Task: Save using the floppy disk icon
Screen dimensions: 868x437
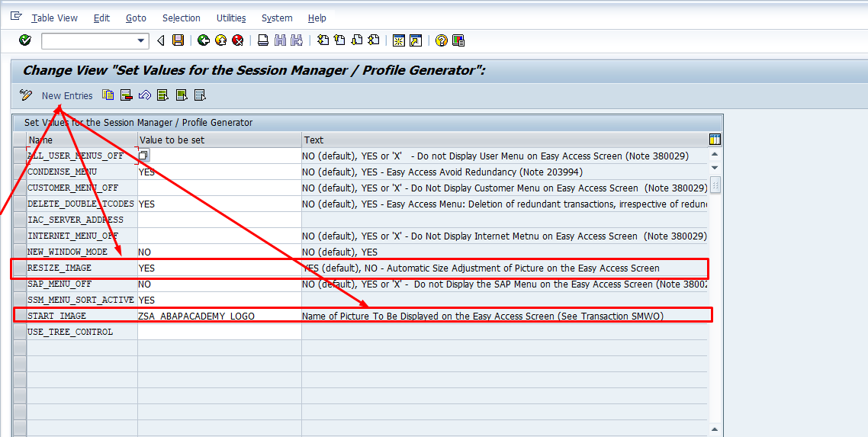Action: click(x=178, y=40)
